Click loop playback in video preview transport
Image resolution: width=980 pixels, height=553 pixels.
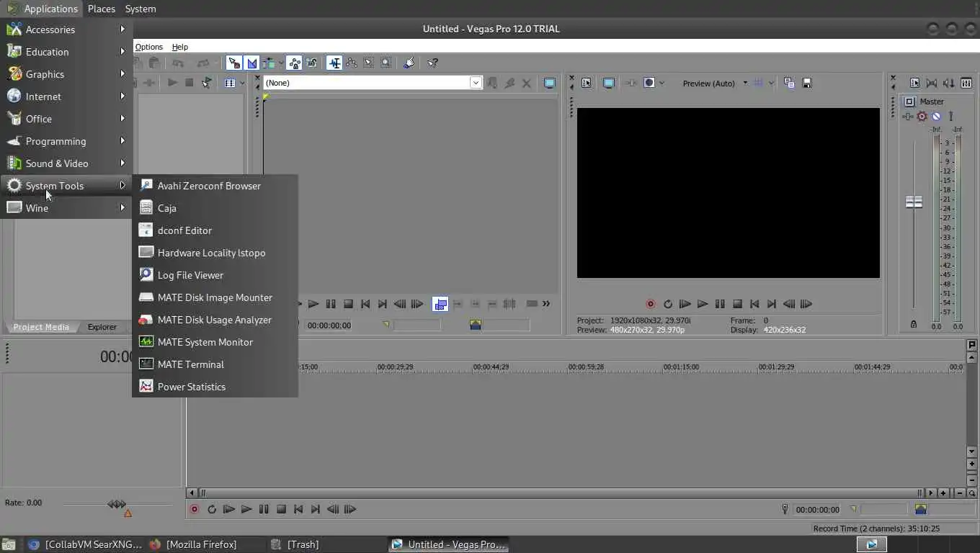pos(668,304)
